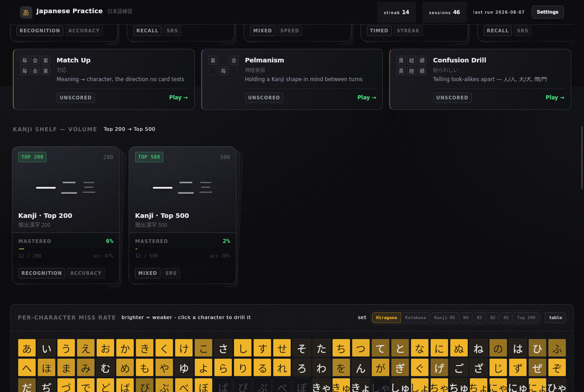Click the last run 2026-08-07 label
The width and height of the screenshot is (584, 392).
tap(499, 12)
